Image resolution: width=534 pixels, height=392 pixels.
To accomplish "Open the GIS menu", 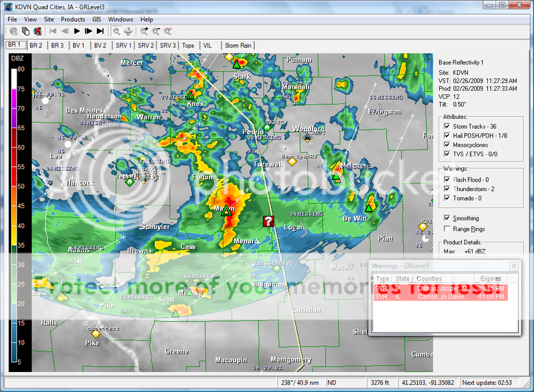I will coord(97,19).
